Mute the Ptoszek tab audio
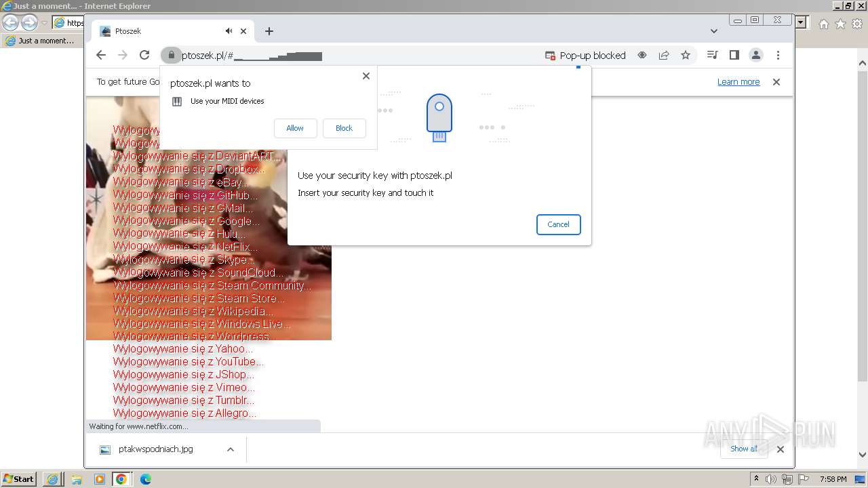Screen dimensions: 868x488 (x=229, y=31)
